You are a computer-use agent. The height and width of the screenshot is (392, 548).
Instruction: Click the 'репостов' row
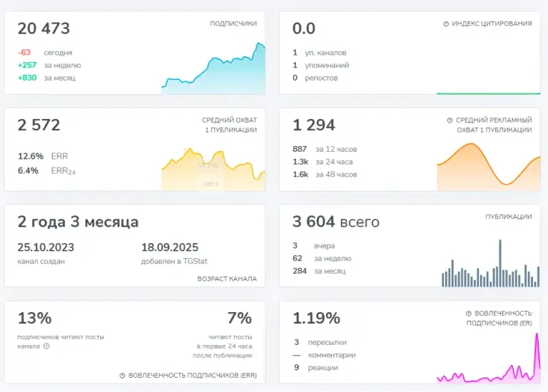315,78
